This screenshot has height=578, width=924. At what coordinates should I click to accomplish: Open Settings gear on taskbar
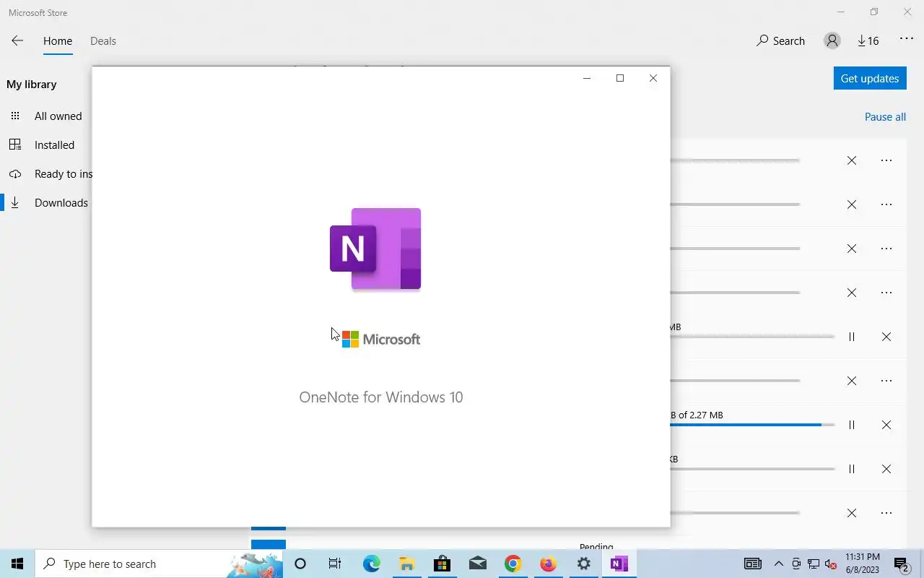[x=583, y=564]
